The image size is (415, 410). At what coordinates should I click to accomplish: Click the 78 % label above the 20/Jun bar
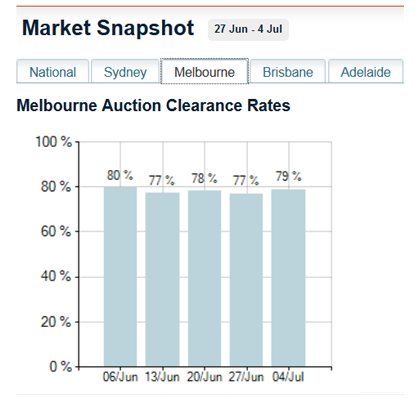[204, 178]
